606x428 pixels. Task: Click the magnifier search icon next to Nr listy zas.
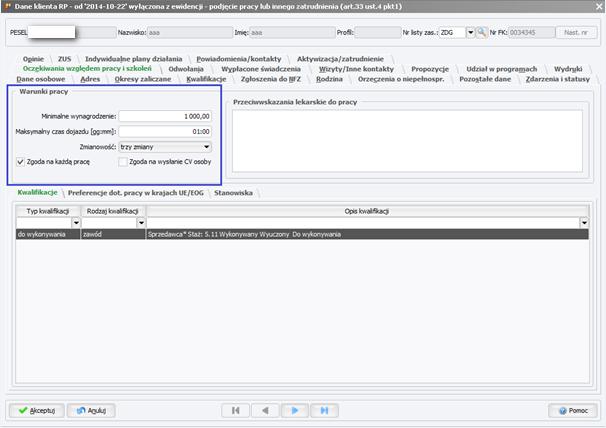pos(481,32)
